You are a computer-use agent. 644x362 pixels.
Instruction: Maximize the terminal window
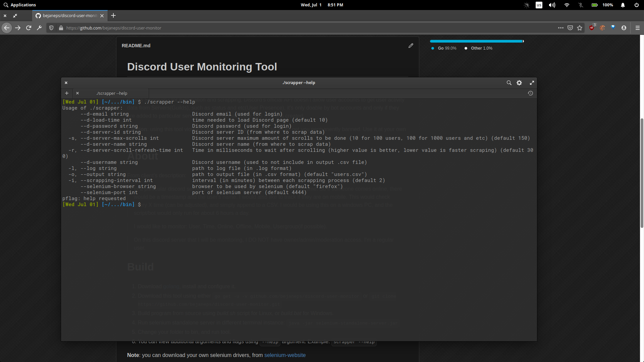(532, 83)
